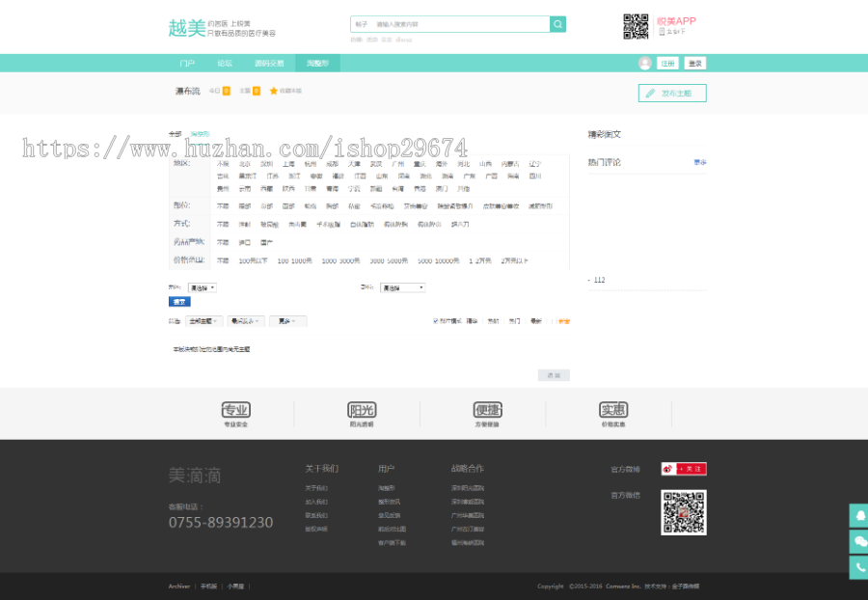
Task: Select the 门户 navigation tab
Action: point(187,63)
